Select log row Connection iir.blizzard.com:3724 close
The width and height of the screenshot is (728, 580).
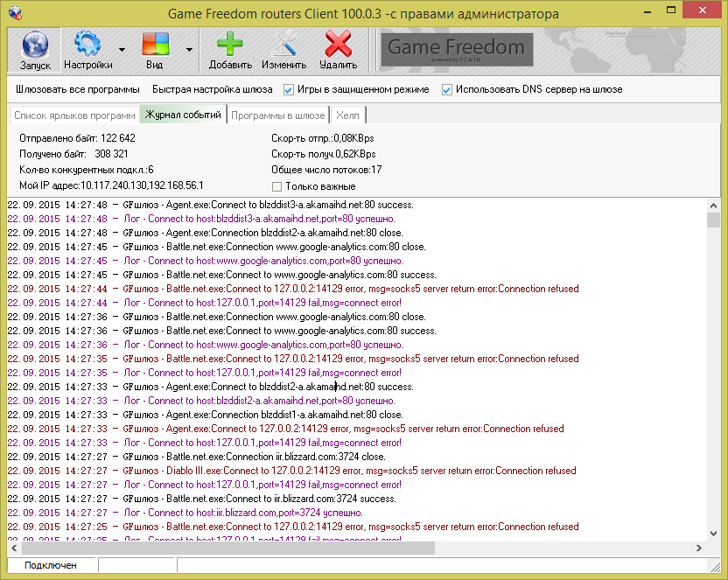pyautogui.click(x=196, y=457)
